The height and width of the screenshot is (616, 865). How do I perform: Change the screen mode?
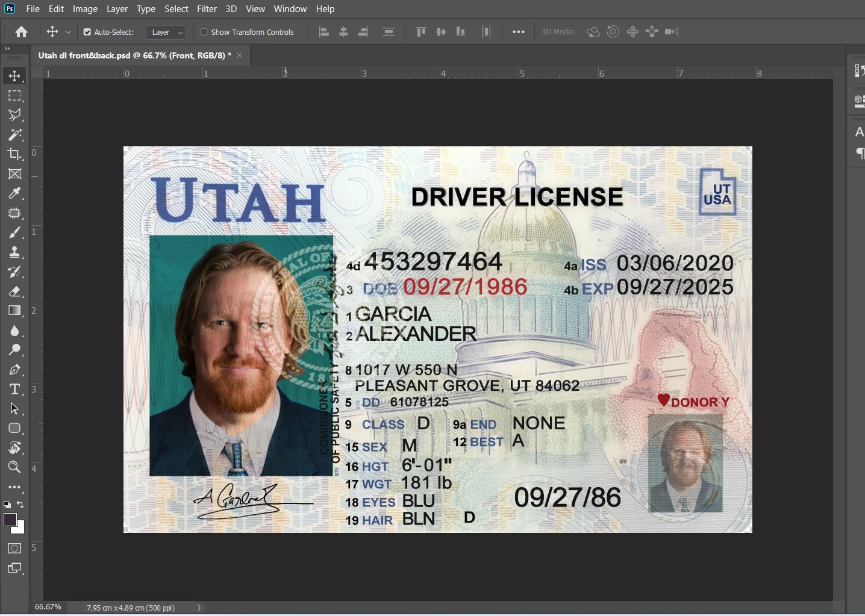tap(14, 568)
